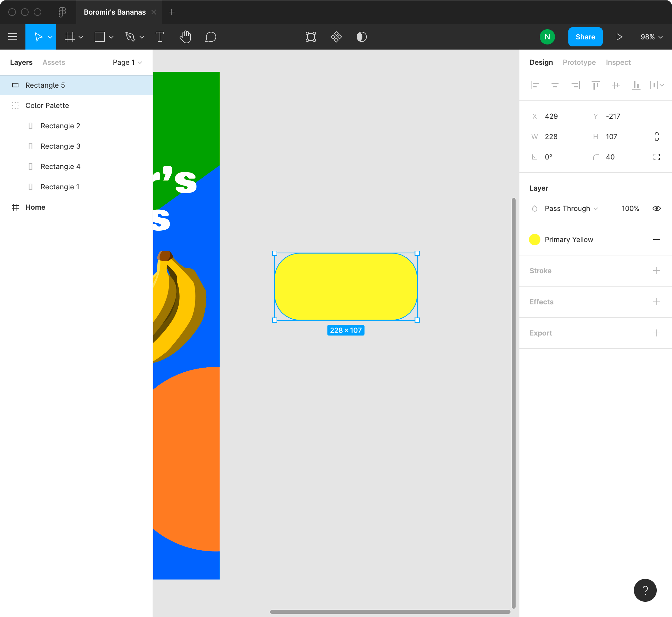Switch to the Prototype tab
The width and height of the screenshot is (672, 617).
click(579, 63)
